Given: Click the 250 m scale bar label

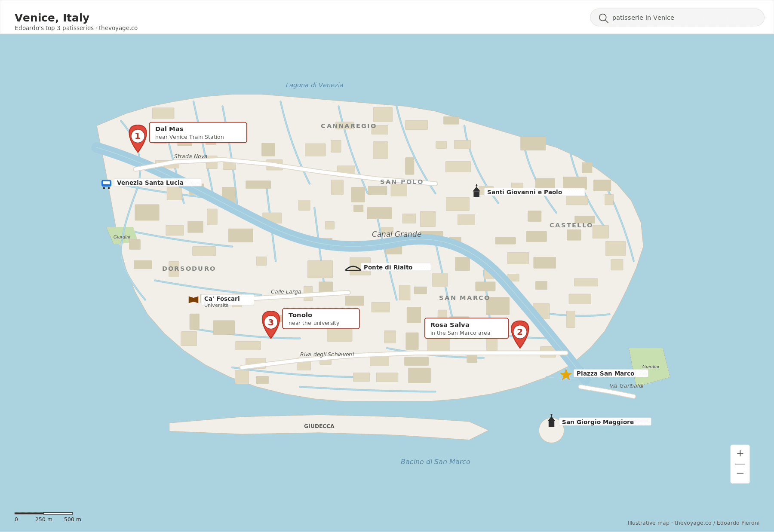Looking at the screenshot, I should [x=44, y=520].
